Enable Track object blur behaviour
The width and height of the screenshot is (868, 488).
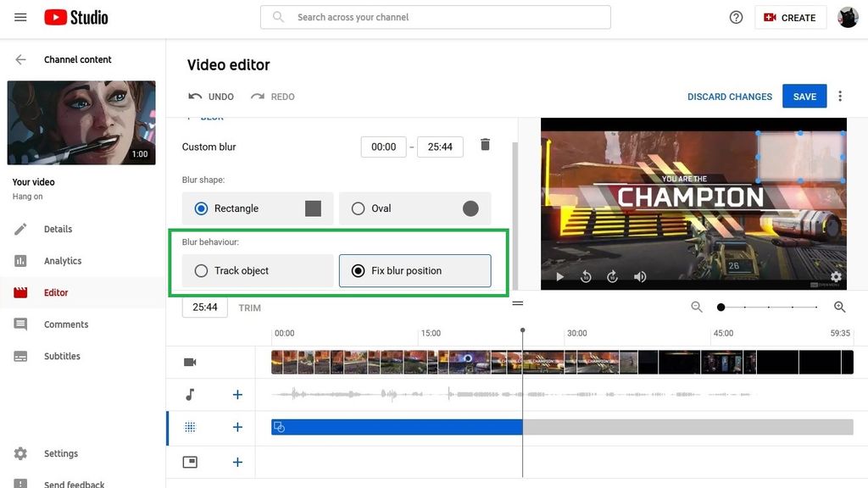pyautogui.click(x=201, y=270)
